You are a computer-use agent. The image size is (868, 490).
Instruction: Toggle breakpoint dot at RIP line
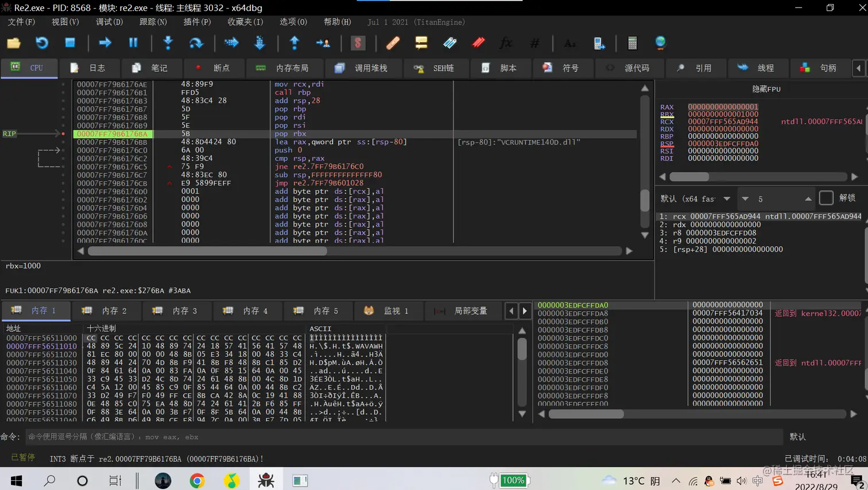(x=63, y=134)
